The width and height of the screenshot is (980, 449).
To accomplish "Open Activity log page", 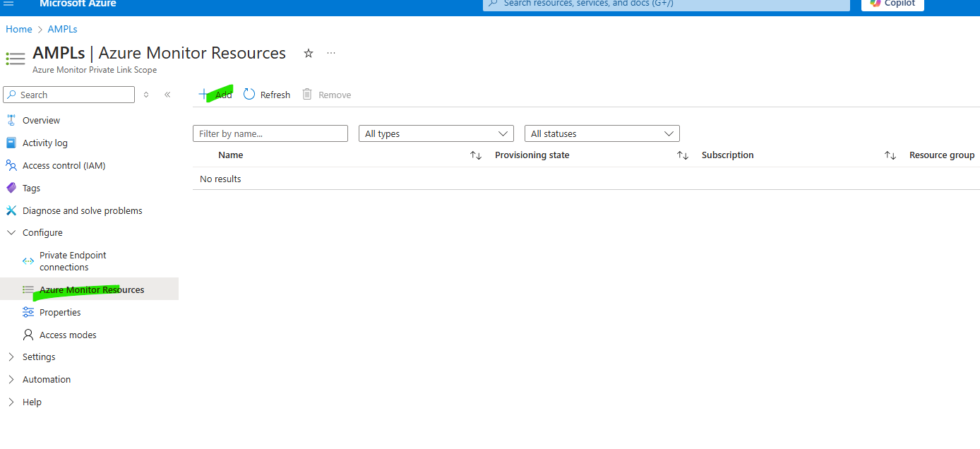I will click(44, 143).
